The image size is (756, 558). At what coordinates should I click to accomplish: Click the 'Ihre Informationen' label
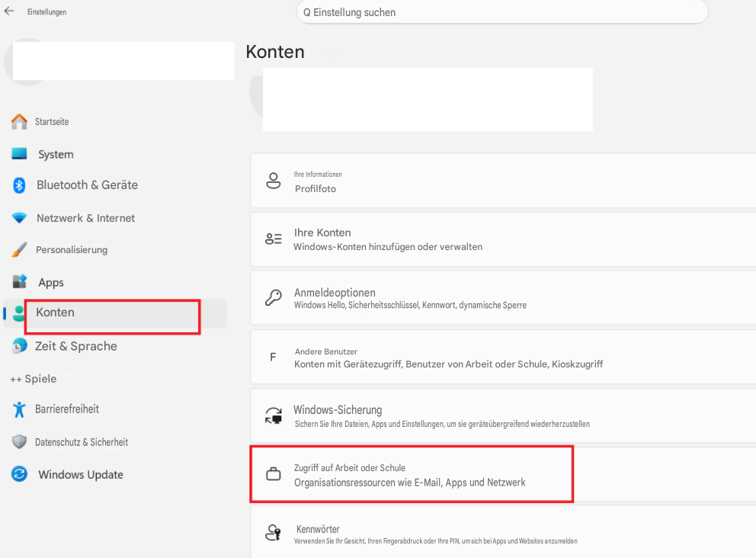pos(319,175)
